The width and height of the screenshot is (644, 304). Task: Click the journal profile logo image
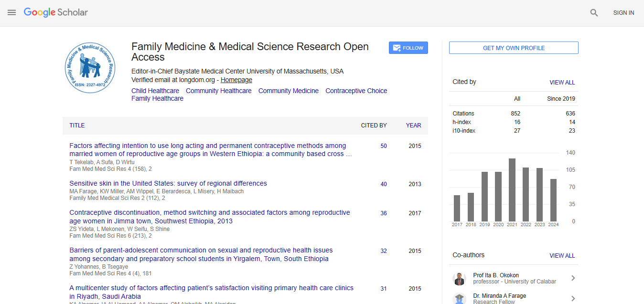[90, 67]
